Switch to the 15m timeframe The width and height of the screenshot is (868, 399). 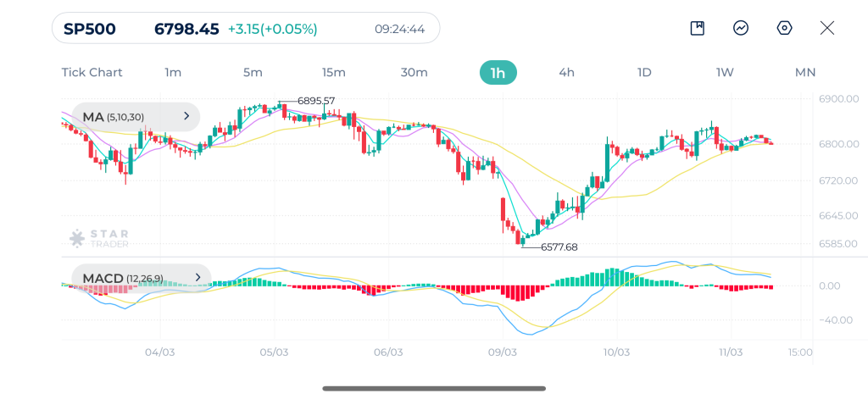pos(333,72)
